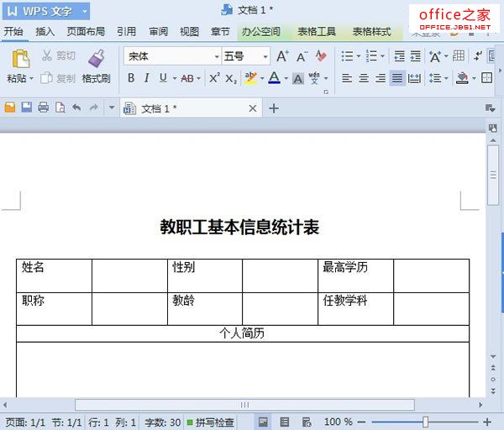This screenshot has height=430, width=504.
Task: Apply numbered list formatting
Action: (x=371, y=56)
